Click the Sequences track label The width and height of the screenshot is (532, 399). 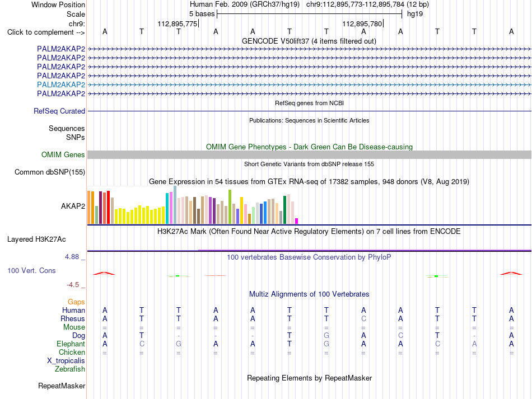[67, 129]
